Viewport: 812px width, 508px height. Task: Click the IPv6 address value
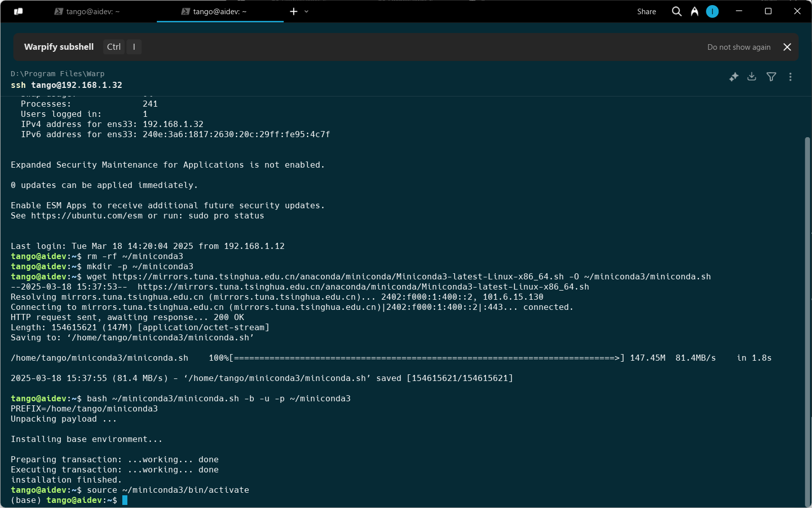click(236, 135)
